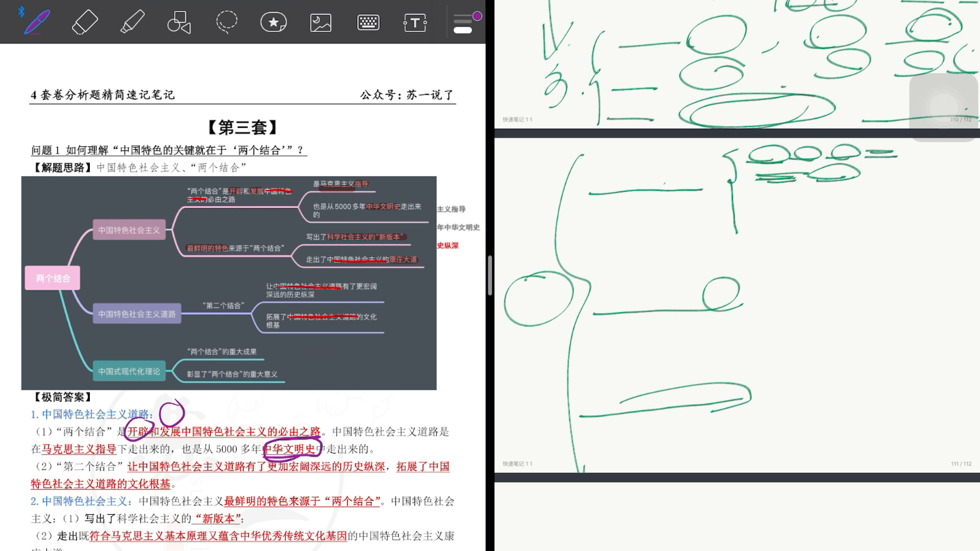This screenshot has height=551, width=980.
Task: Grab the split view divider handle
Action: [x=490, y=275]
